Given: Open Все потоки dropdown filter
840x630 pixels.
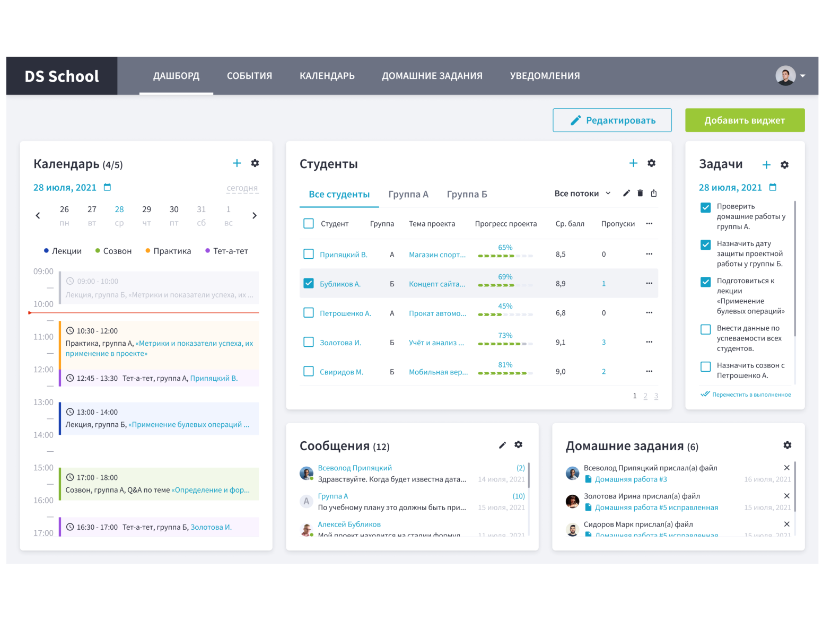Looking at the screenshot, I should click(582, 194).
